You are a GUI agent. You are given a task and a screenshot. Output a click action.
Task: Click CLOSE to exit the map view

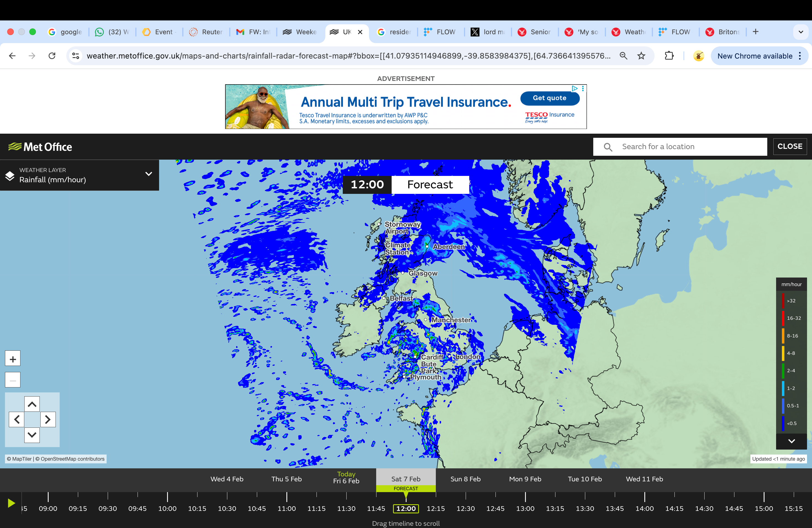click(x=790, y=146)
